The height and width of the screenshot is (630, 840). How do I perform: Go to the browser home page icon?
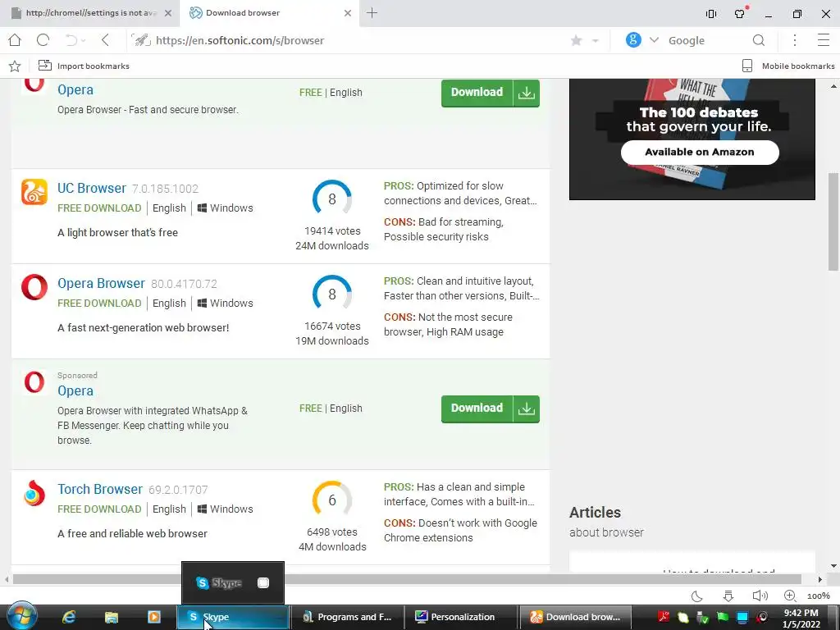point(15,40)
